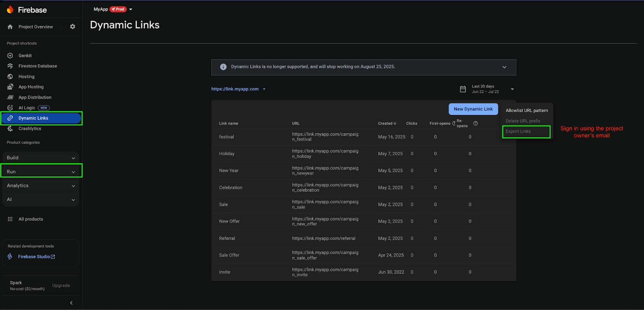Click the date Apr 24, 2025
The width and height of the screenshot is (644, 310).
[391, 255]
